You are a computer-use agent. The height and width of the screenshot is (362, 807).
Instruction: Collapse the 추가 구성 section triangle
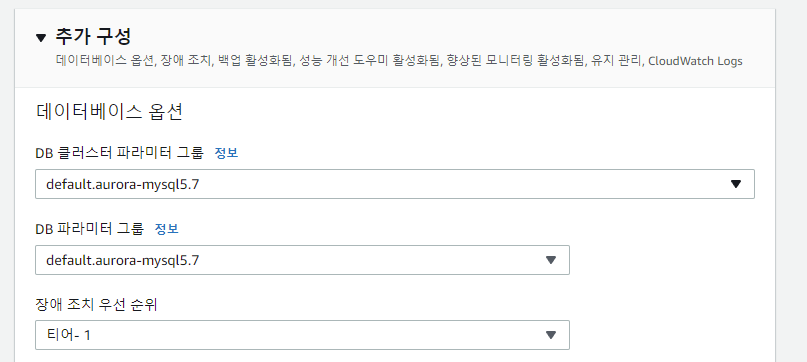[x=41, y=38]
